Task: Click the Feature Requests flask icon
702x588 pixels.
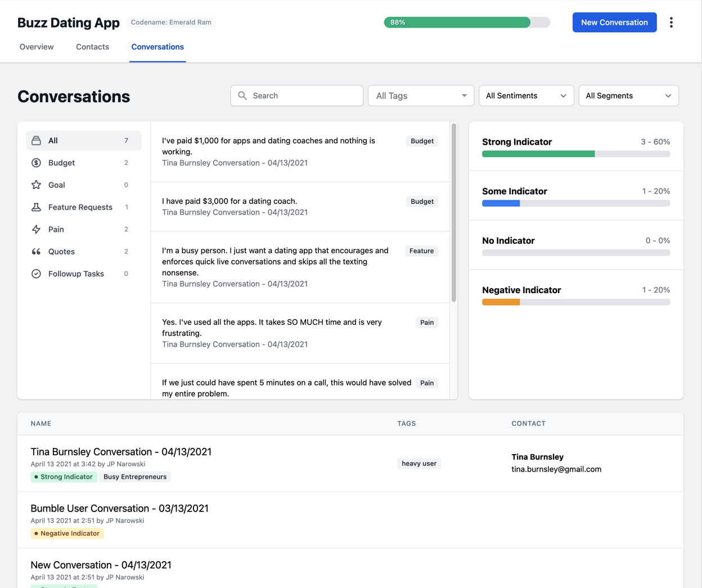Action: pyautogui.click(x=36, y=207)
